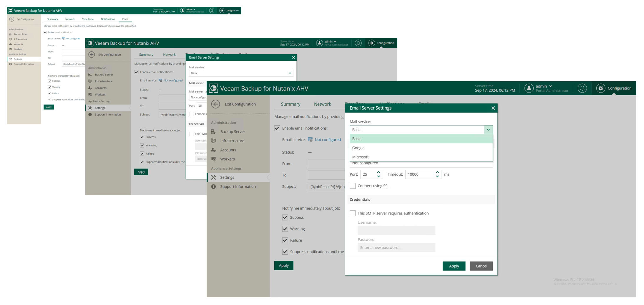Click the Configuration gear icon in front window

tap(601, 88)
